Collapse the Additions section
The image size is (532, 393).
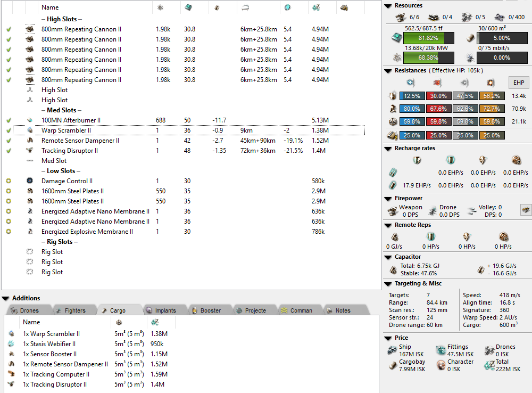tap(5, 298)
